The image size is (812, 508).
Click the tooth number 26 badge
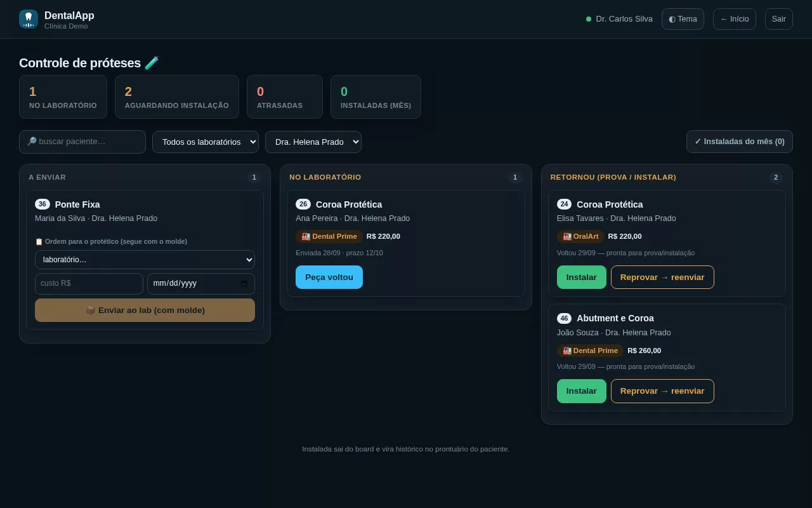(x=303, y=204)
